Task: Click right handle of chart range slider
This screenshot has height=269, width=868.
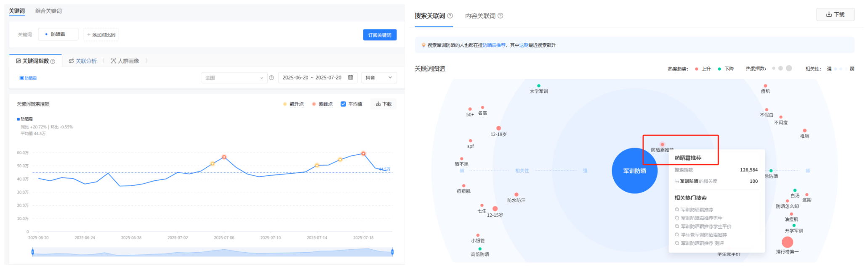Action: pyautogui.click(x=392, y=252)
